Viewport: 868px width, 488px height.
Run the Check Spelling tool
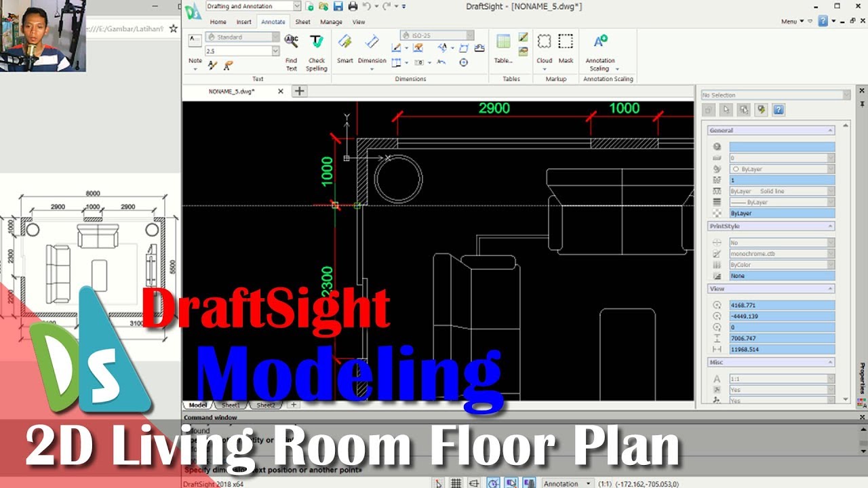point(317,53)
